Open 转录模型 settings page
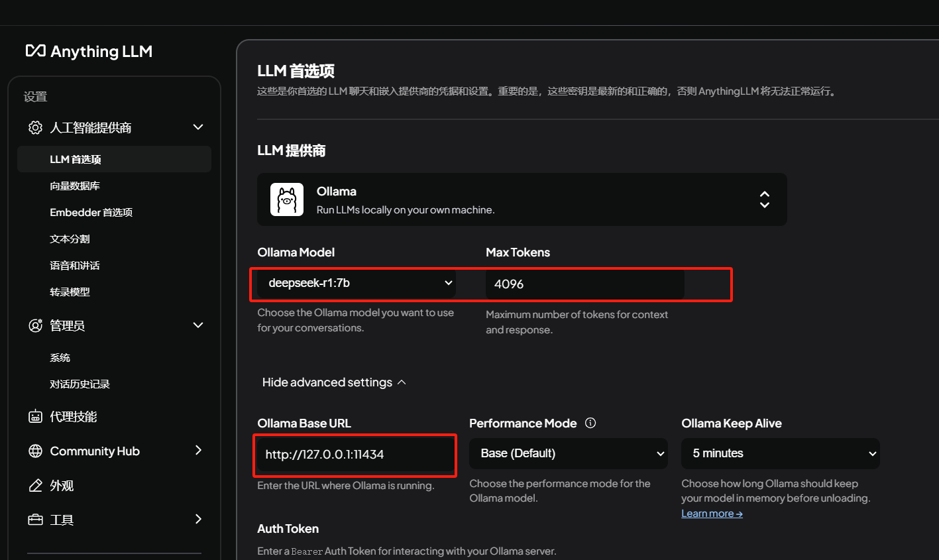939x560 pixels. point(70,292)
